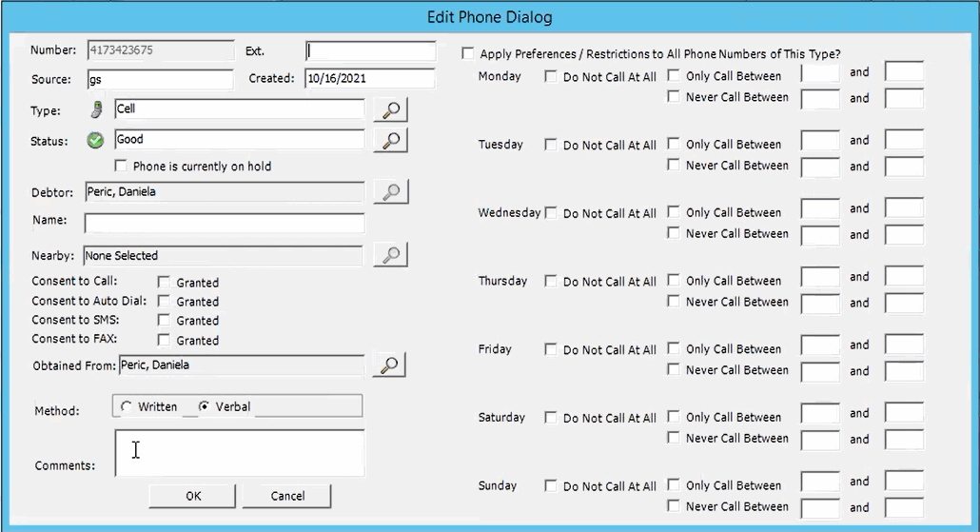Click the green Good status icon
The image size is (980, 532).
[x=95, y=141]
